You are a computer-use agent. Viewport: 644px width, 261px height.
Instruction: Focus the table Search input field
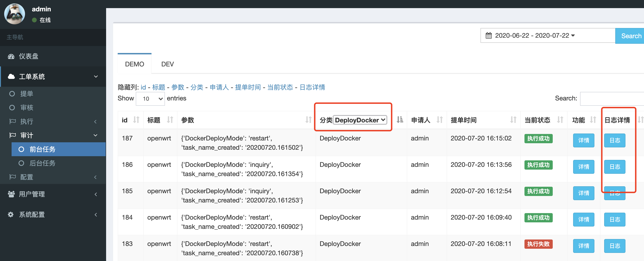[x=612, y=99]
